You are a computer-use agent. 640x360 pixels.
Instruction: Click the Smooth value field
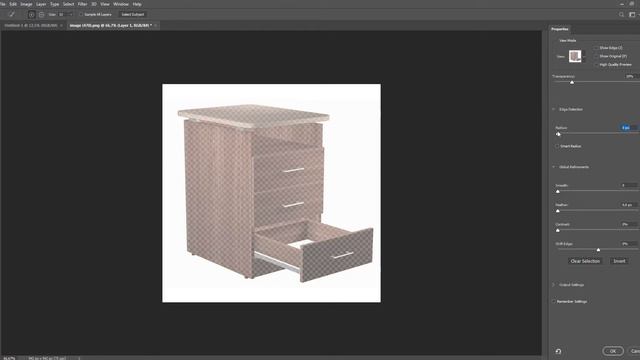[x=628, y=185]
